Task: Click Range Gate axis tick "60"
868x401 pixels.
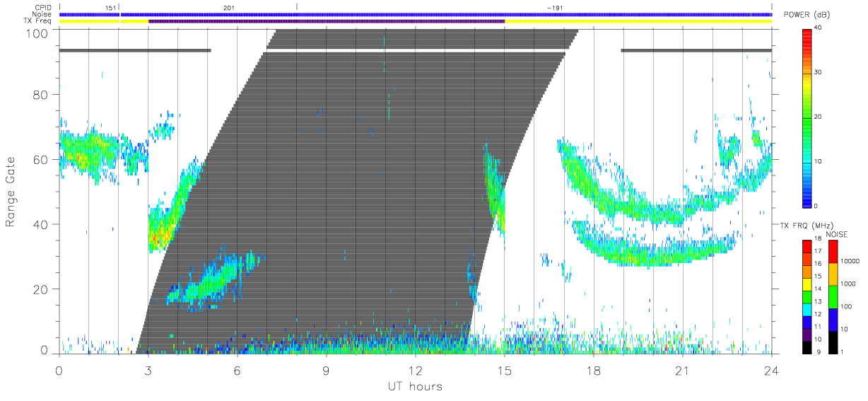Action: [40, 159]
